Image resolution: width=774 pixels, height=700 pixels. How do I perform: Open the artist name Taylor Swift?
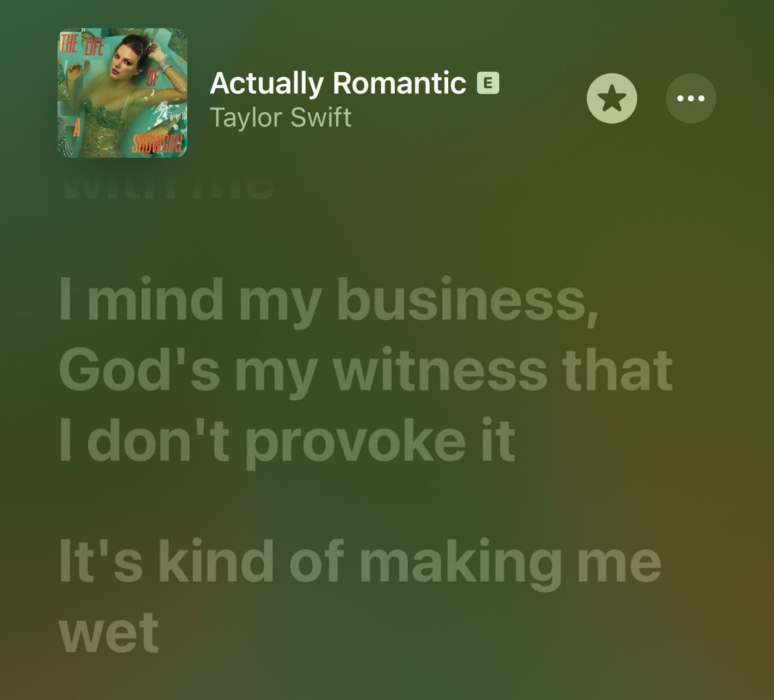pos(281,118)
